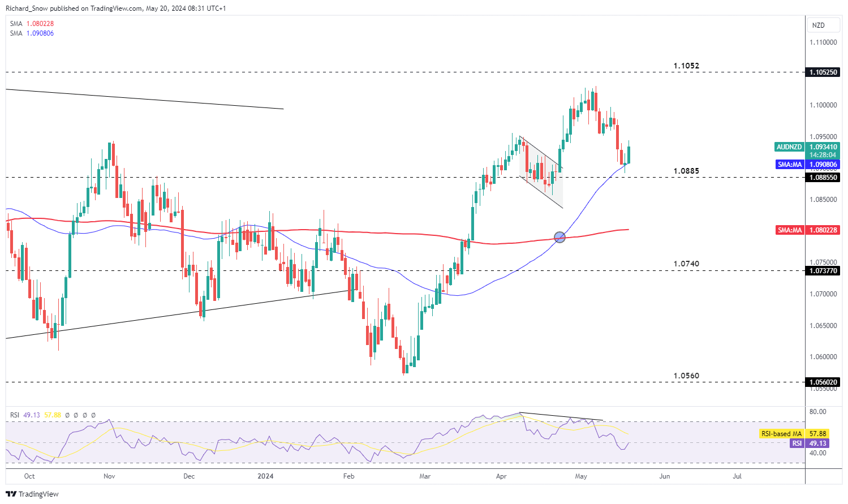848x504 pixels.
Task: Click the TradingView logo at bottom left
Action: click(x=32, y=494)
